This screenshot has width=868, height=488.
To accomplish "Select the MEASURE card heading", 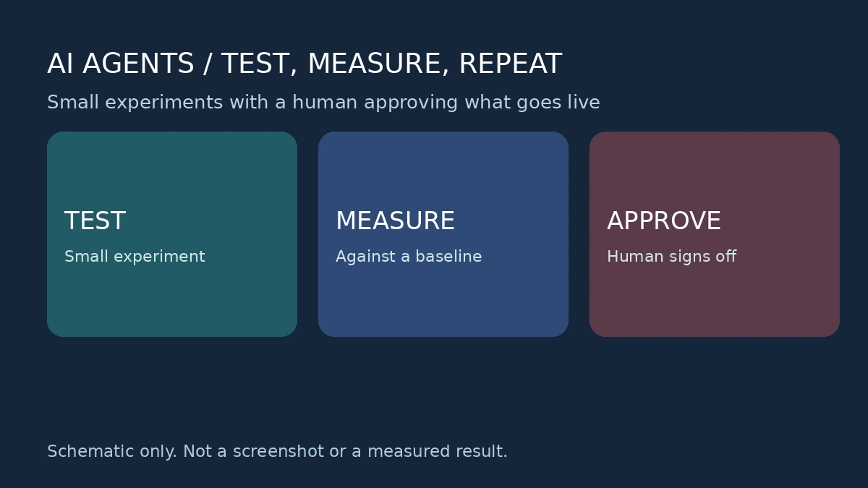I will point(395,221).
